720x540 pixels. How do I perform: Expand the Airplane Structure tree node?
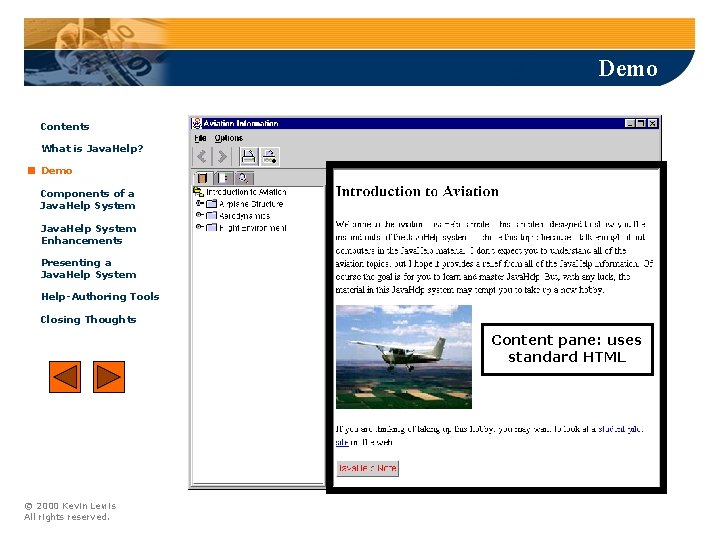click(199, 203)
